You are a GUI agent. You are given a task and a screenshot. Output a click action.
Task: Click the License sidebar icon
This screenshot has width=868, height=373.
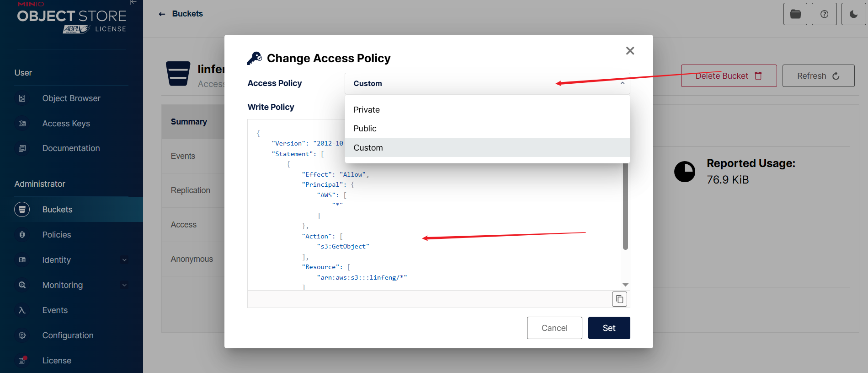(22, 361)
